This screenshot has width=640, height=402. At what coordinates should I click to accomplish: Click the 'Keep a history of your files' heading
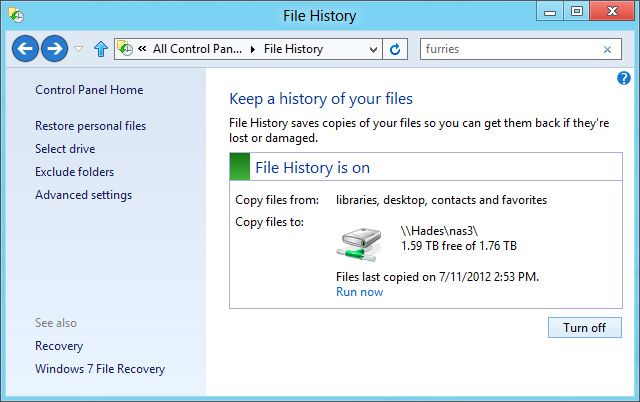click(x=321, y=99)
